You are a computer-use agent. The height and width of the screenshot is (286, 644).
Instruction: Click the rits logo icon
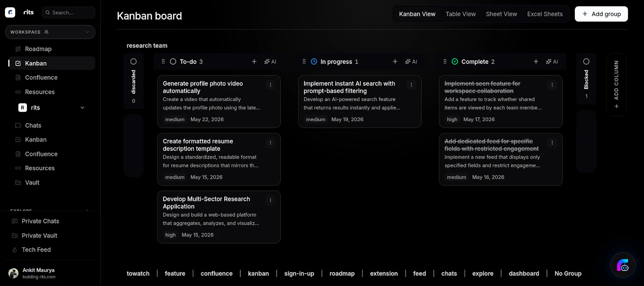click(x=10, y=12)
